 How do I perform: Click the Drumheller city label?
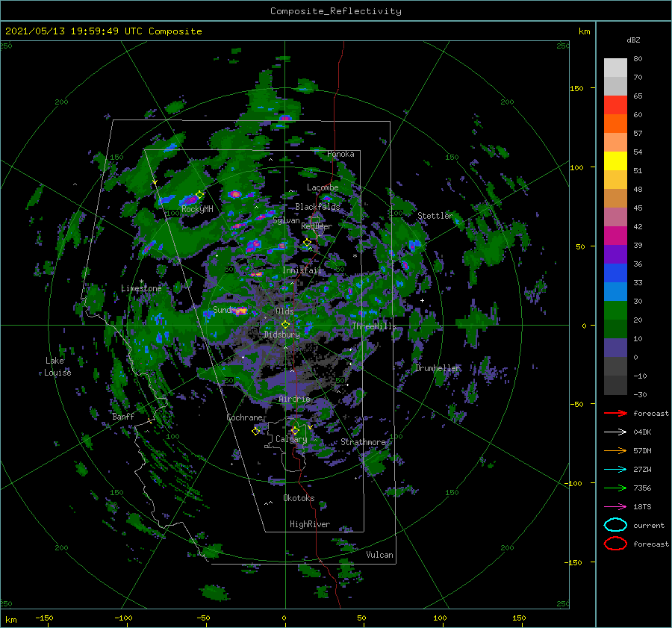click(438, 368)
